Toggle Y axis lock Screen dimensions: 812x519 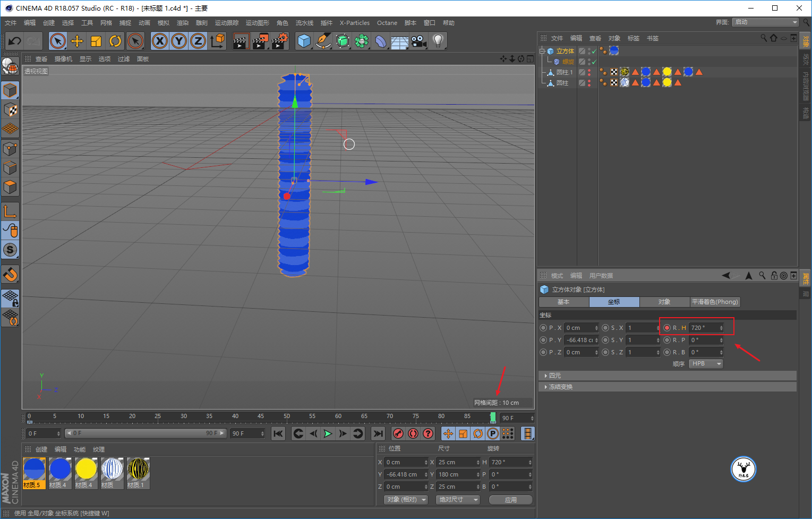click(179, 41)
